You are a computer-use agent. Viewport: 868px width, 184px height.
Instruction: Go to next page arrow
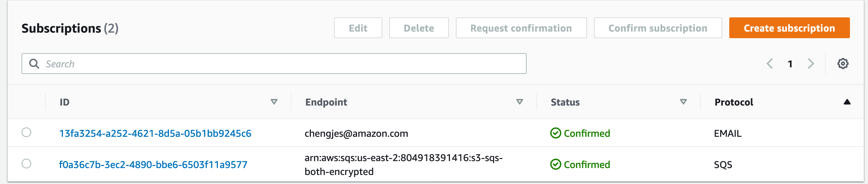(810, 64)
